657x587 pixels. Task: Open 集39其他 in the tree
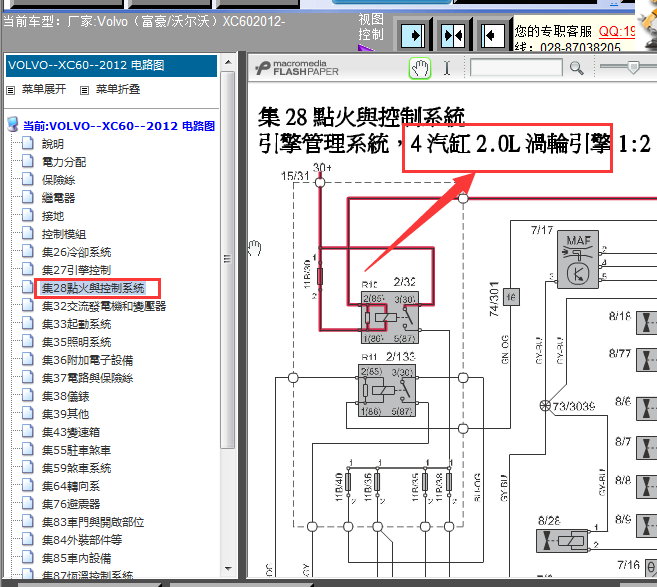click(65, 414)
